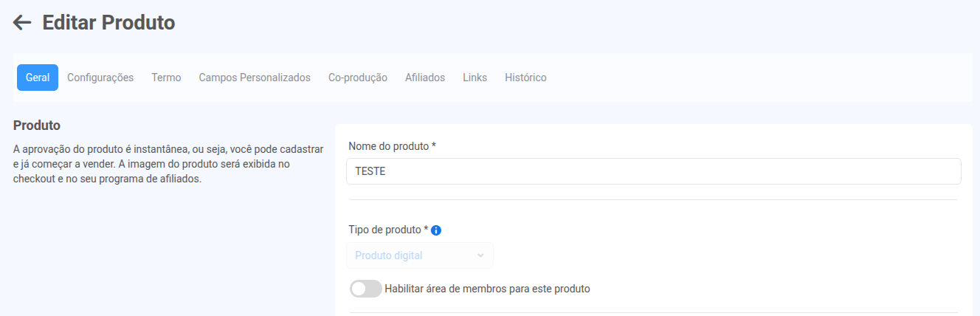
Task: Click the Nome do produto field containing TESTE
Action: coord(653,171)
